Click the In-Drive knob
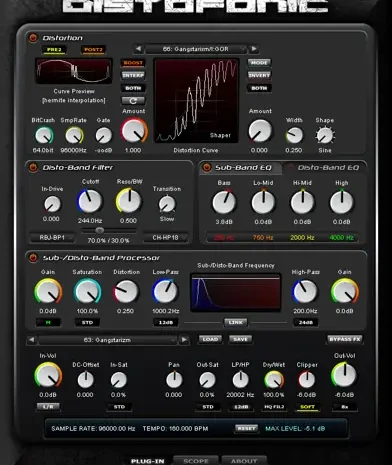Image resolution: width=392 pixels, height=465 pixels. point(52,204)
